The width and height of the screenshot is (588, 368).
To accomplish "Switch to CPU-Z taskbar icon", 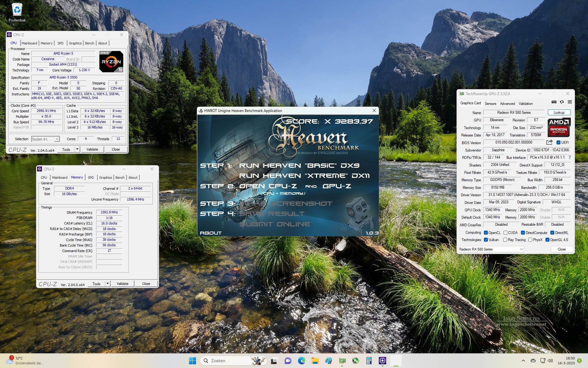I will [383, 361].
